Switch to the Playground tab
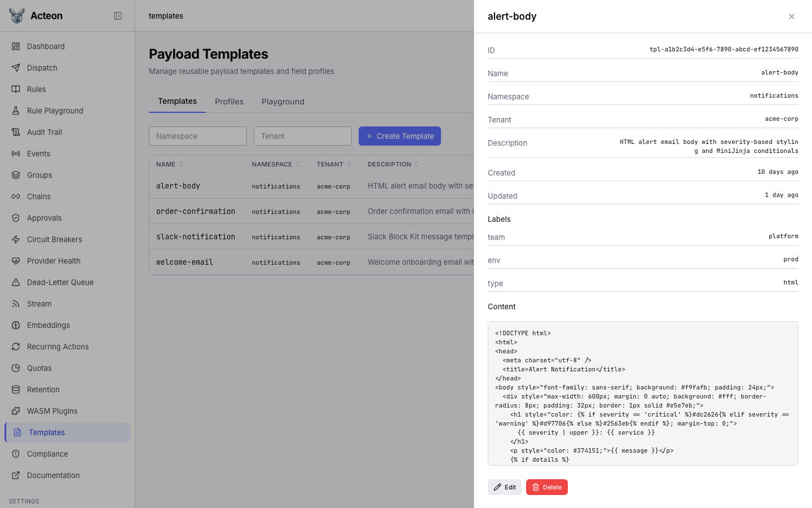812x508 pixels. (x=283, y=102)
